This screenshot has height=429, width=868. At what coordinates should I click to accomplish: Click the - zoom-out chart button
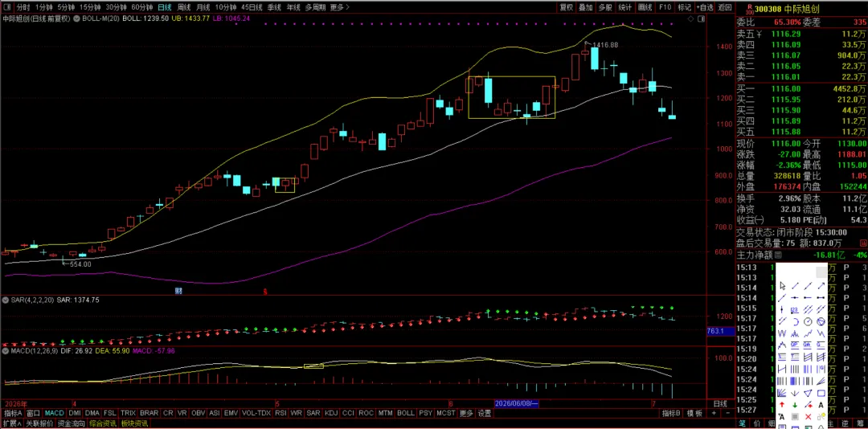(x=727, y=413)
